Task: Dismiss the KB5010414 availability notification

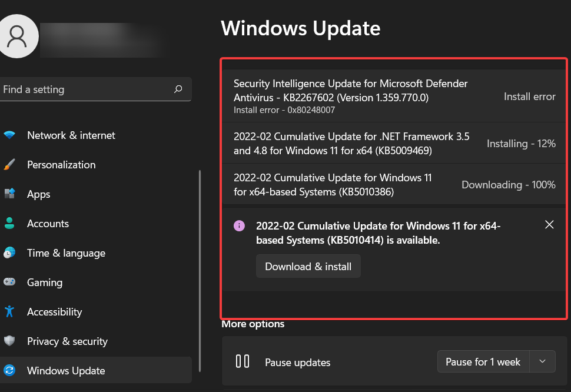Action: (x=549, y=224)
